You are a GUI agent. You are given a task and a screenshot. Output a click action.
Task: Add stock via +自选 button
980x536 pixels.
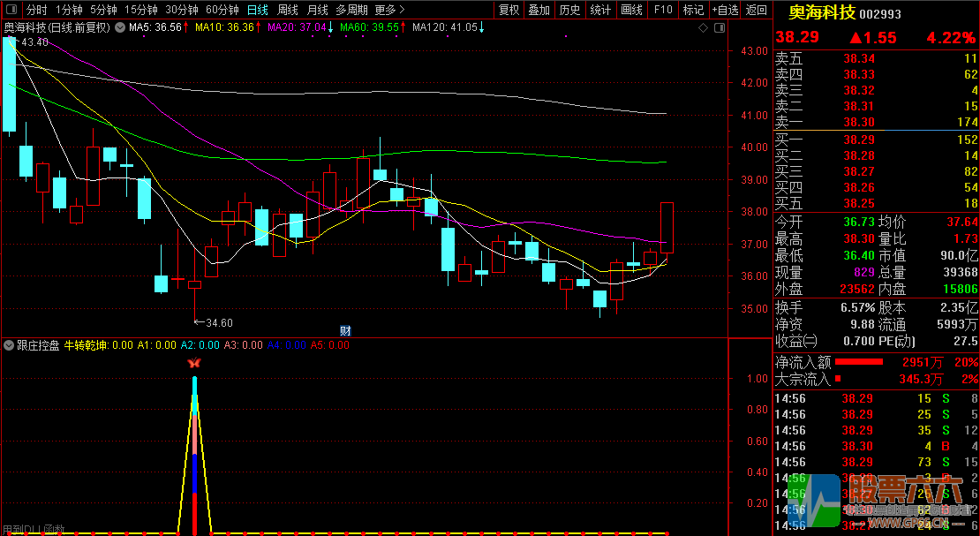[725, 10]
